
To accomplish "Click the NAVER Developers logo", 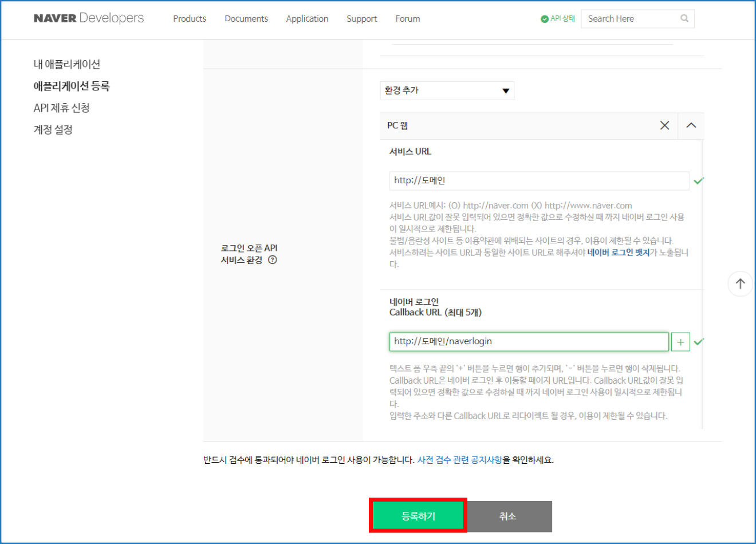I will pyautogui.click(x=89, y=18).
